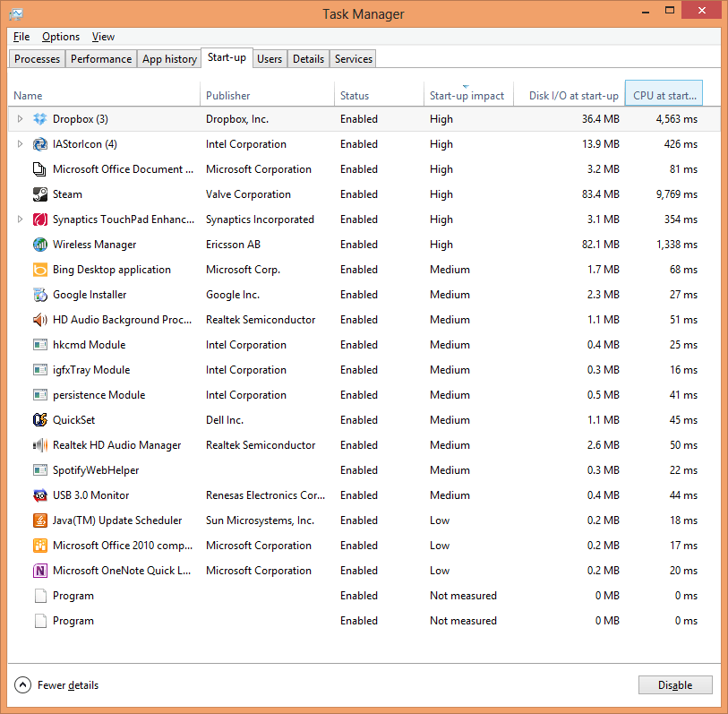Collapse view with Fewer details arrow
This screenshot has height=714, width=728.
[x=22, y=684]
